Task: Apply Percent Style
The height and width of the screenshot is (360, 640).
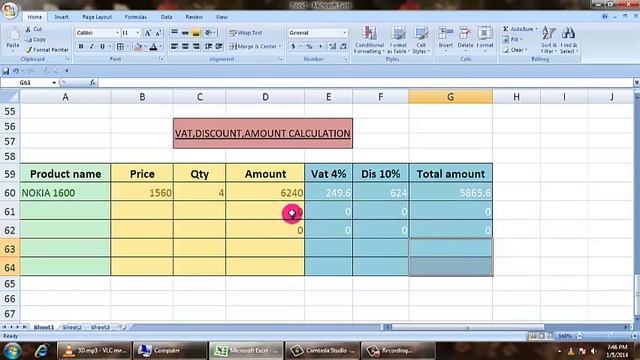Action: (x=309, y=47)
